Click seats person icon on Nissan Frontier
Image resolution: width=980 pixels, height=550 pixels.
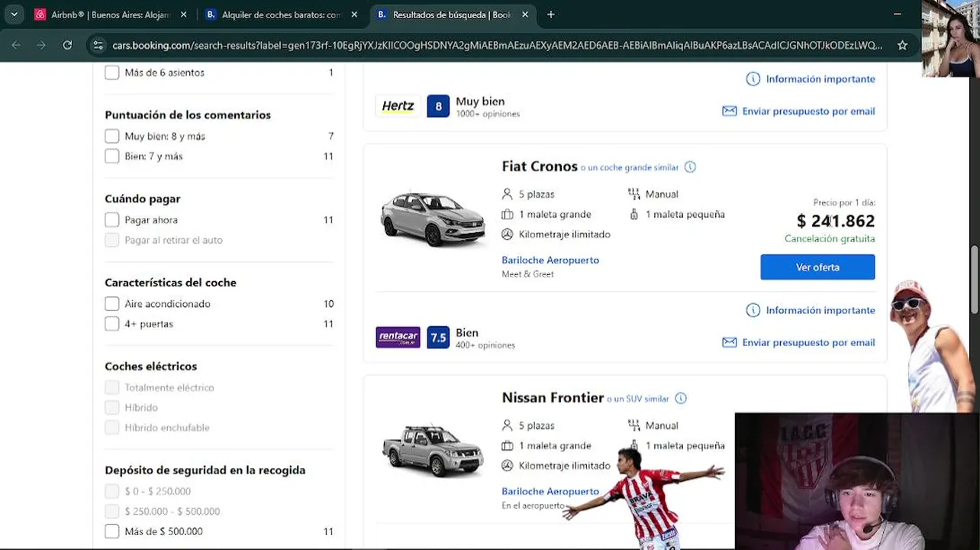click(x=508, y=425)
